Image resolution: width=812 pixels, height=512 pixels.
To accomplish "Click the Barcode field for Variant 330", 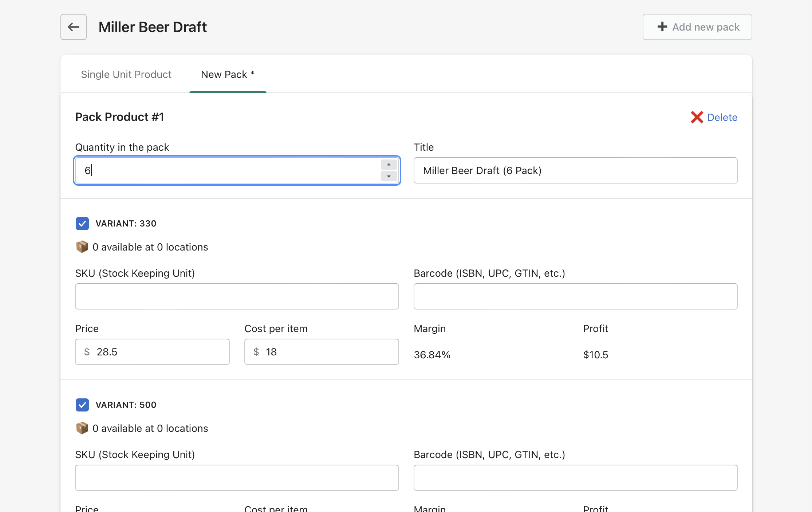I will coord(575,296).
